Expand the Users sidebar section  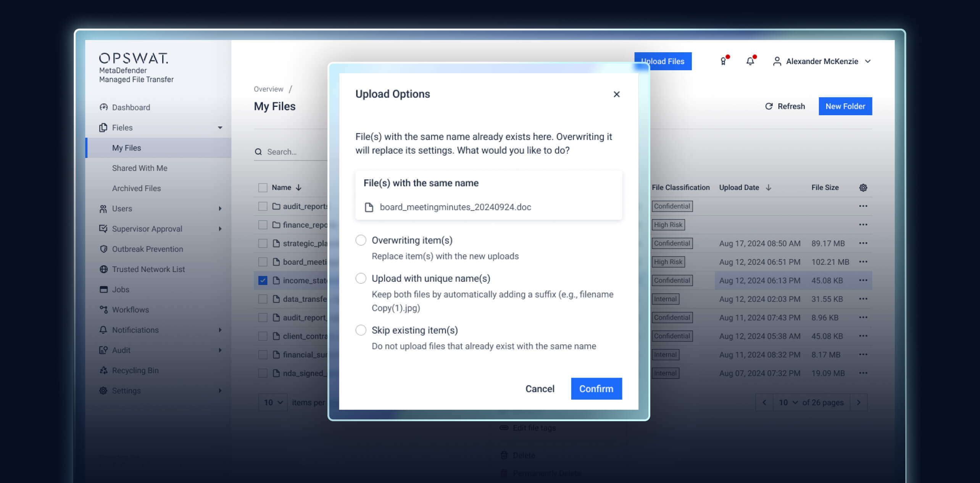coord(121,208)
